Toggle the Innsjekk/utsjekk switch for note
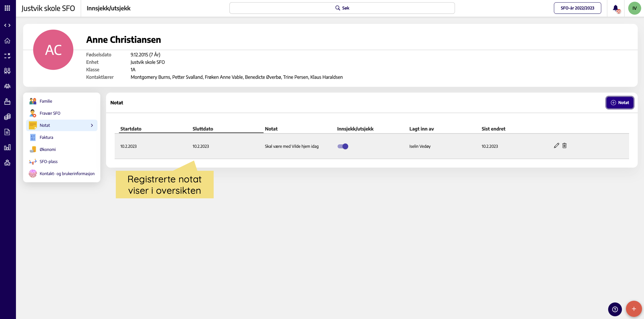 [343, 146]
